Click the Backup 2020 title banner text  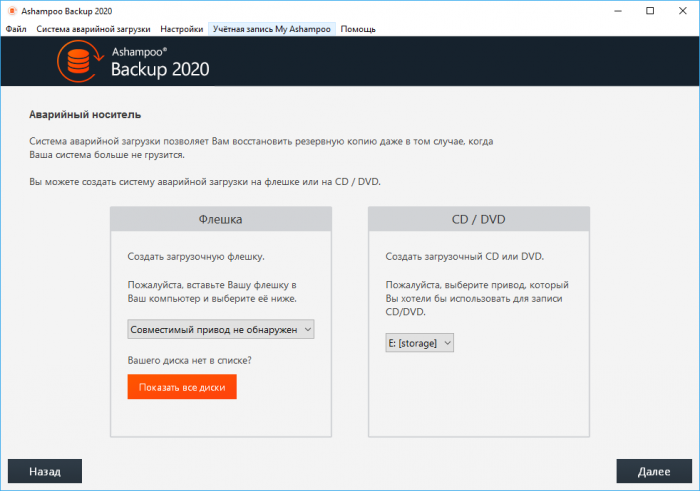point(160,72)
